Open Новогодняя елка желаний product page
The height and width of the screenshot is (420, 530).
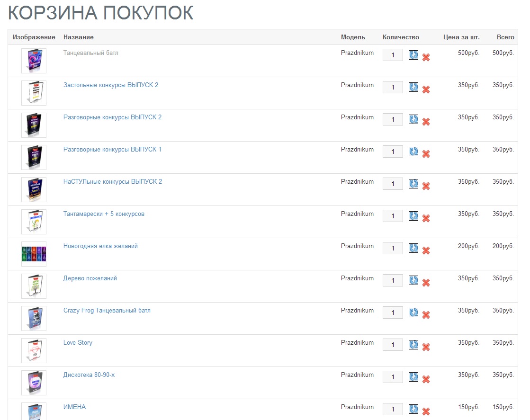click(x=100, y=246)
